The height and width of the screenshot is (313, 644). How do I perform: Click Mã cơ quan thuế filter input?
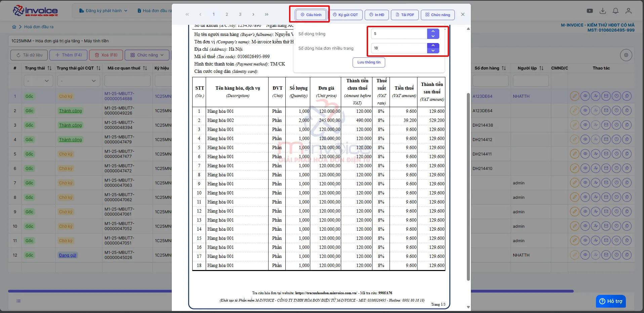click(x=127, y=81)
